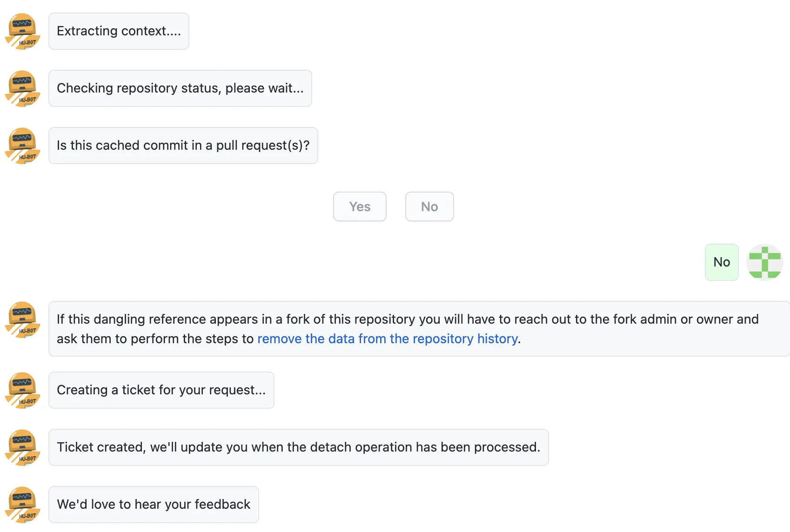Click the Checking repository status message
Image resolution: width=790 pixels, height=532 pixels.
tap(180, 88)
